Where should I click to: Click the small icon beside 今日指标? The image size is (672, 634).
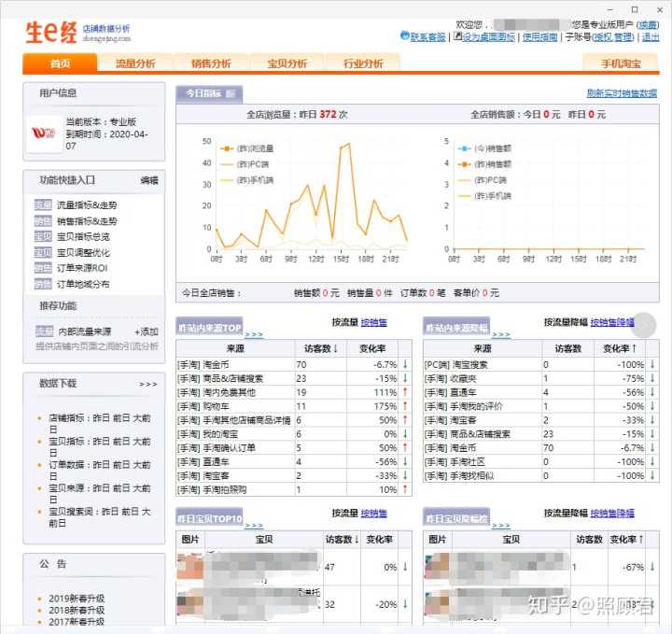point(231,93)
